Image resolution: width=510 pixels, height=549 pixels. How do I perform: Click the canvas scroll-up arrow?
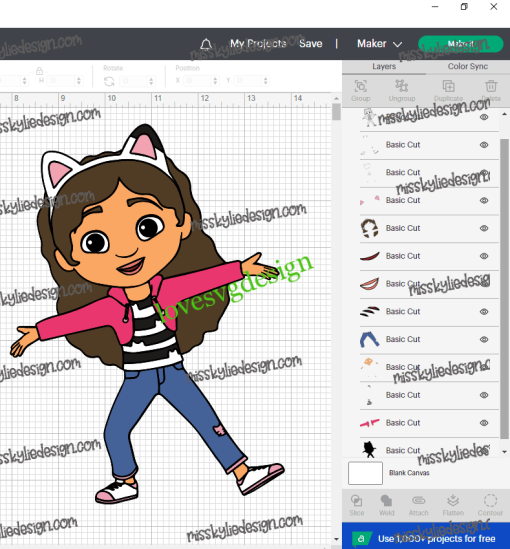pyautogui.click(x=336, y=98)
